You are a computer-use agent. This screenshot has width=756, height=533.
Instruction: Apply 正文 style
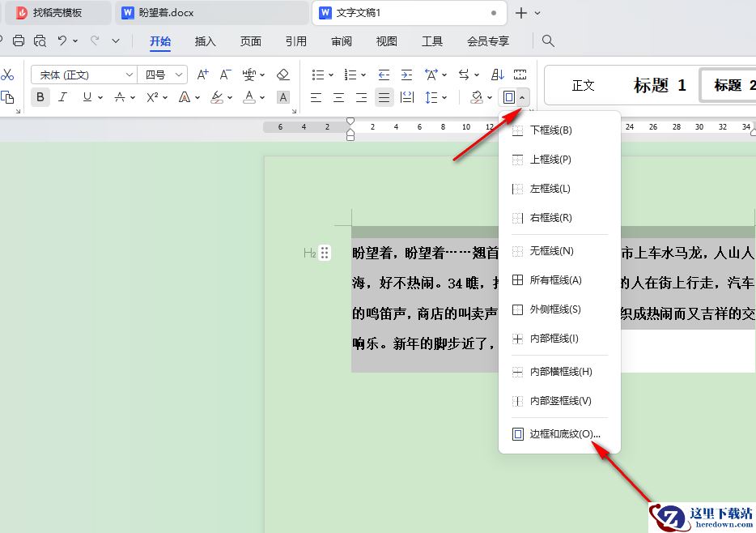coord(583,85)
